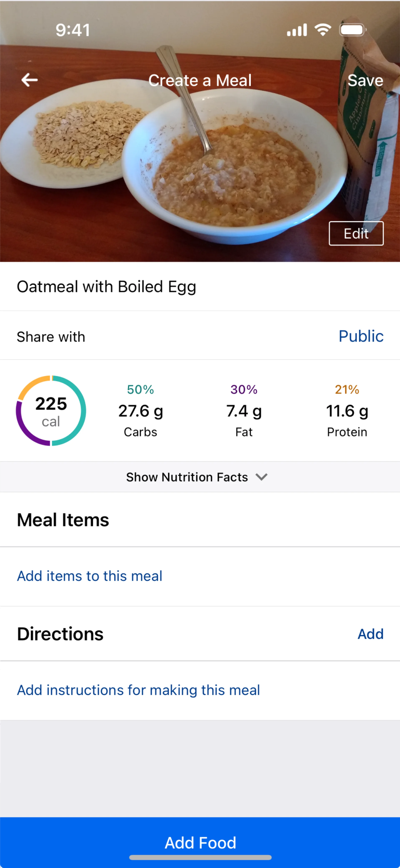Tap the home indicator bar
Image resolution: width=400 pixels, height=868 pixels.
(200, 858)
